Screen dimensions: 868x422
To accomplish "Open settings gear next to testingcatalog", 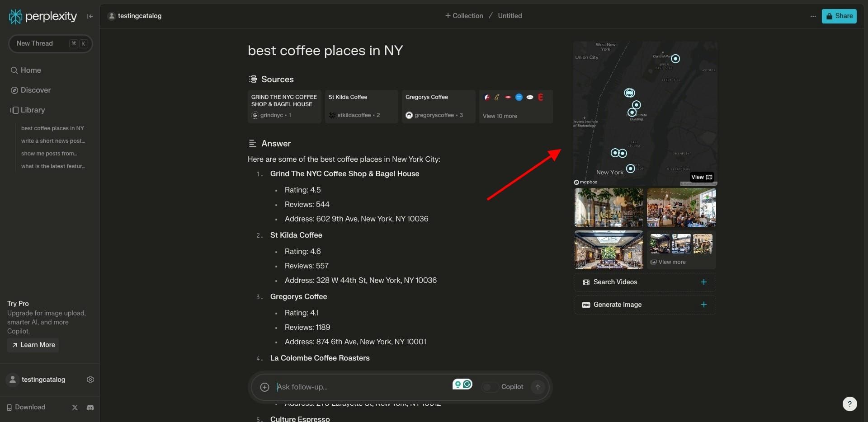I will 90,380.
